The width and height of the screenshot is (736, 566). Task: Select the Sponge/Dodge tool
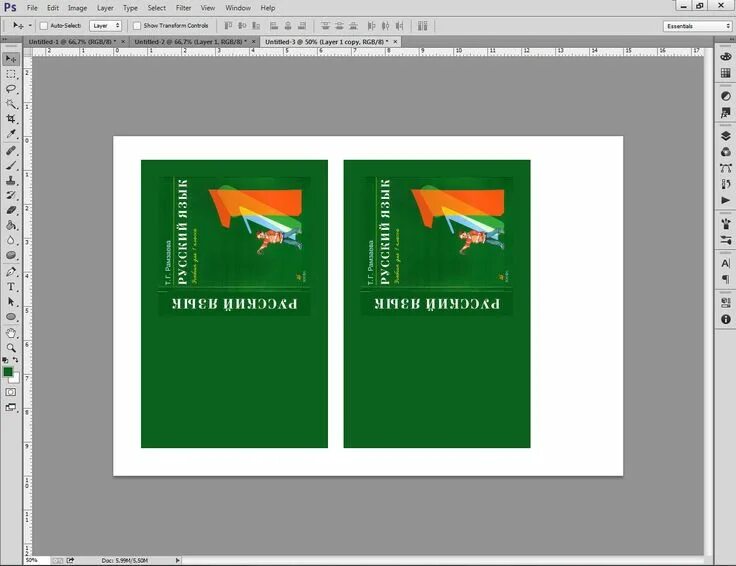[x=11, y=255]
